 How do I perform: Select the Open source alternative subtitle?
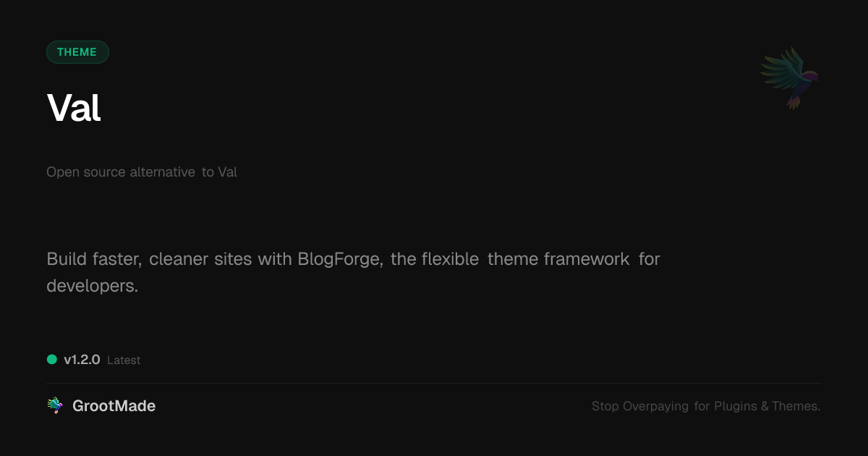(142, 172)
